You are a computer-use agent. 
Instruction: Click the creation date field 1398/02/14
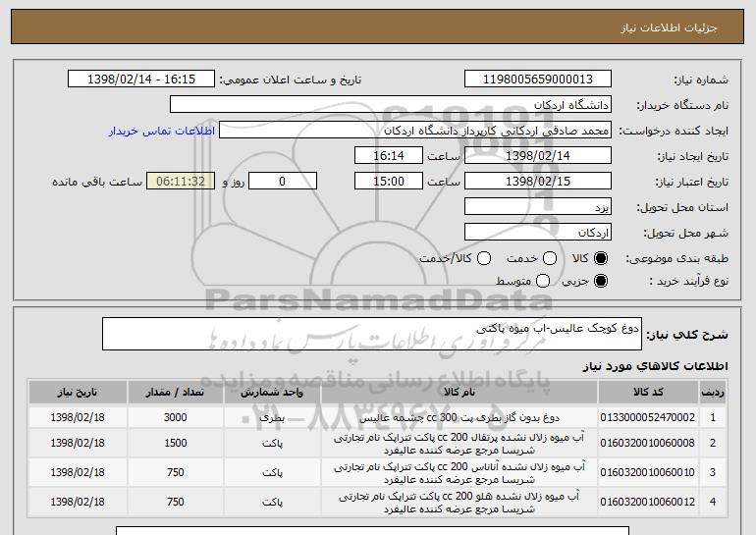(x=538, y=156)
